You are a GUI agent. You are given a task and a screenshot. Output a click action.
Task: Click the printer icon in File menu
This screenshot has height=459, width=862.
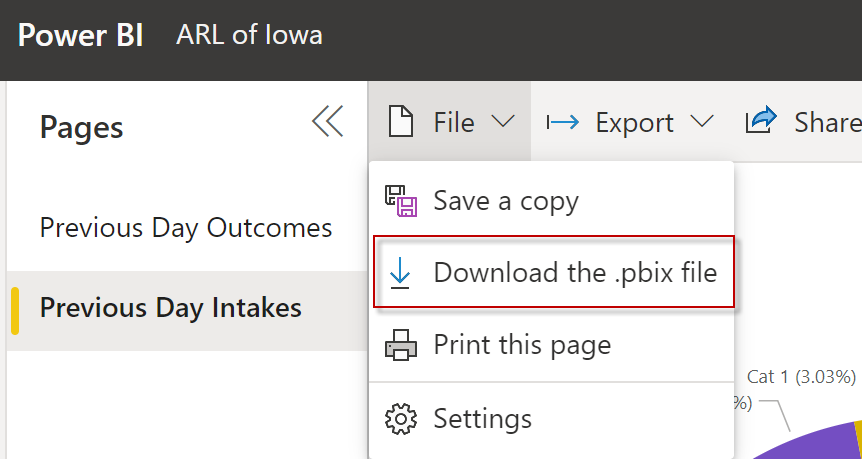click(400, 346)
